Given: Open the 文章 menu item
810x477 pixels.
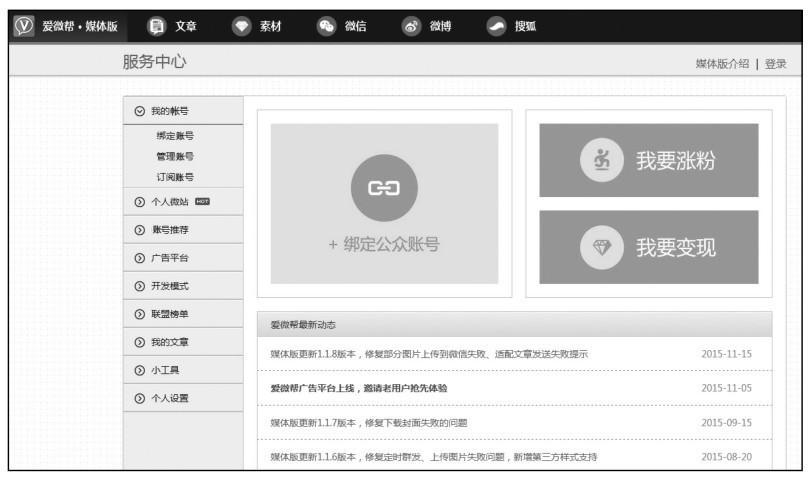Looking at the screenshot, I should (x=186, y=26).
